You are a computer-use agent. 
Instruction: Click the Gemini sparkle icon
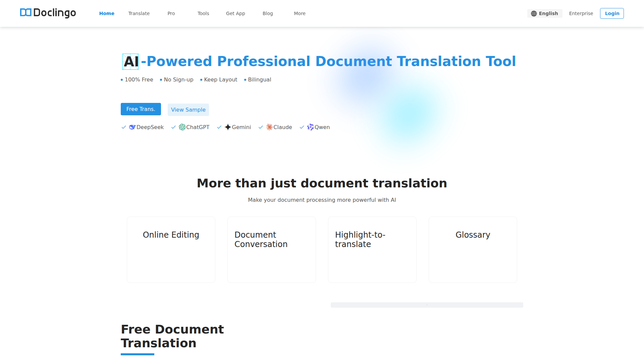[228, 127]
